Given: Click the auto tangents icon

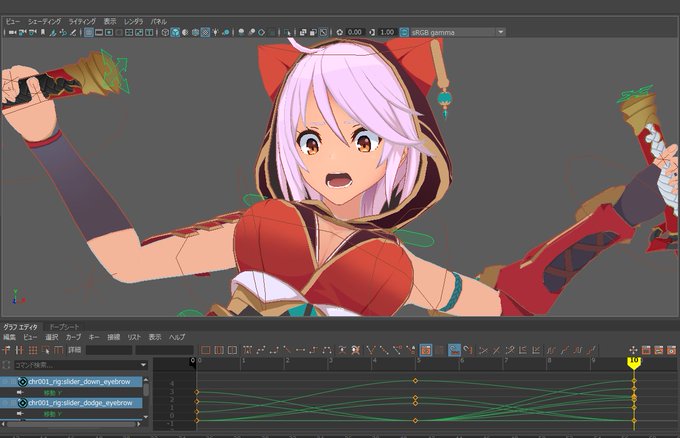Looking at the screenshot, I should 247,350.
